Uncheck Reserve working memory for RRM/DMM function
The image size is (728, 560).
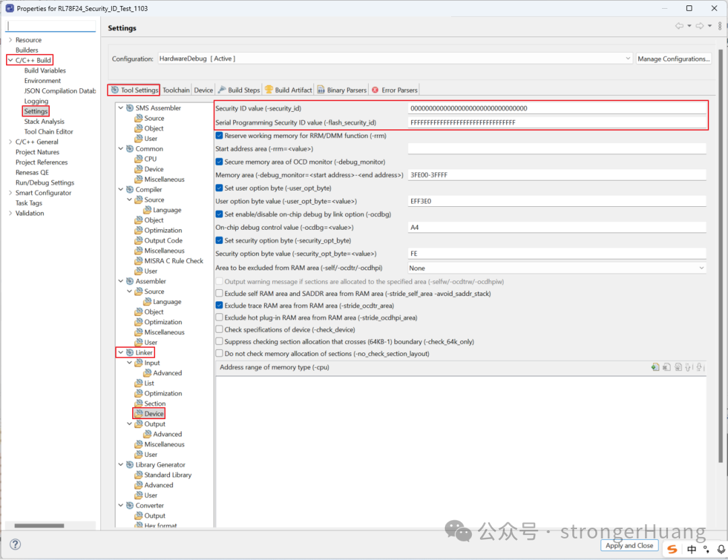pos(218,135)
